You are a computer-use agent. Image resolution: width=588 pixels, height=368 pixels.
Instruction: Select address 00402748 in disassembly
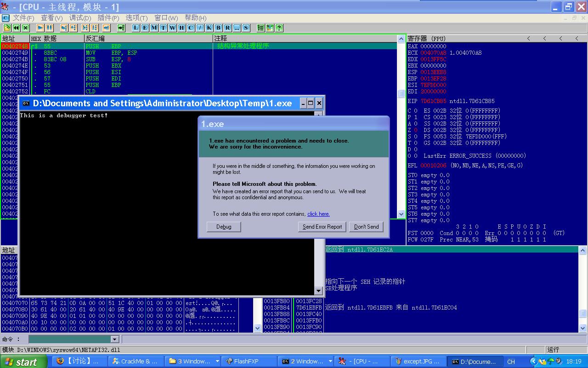[15, 46]
